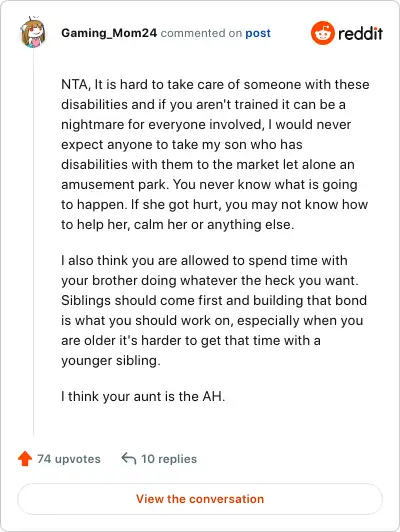Click the "commented on" gray text

click(201, 33)
